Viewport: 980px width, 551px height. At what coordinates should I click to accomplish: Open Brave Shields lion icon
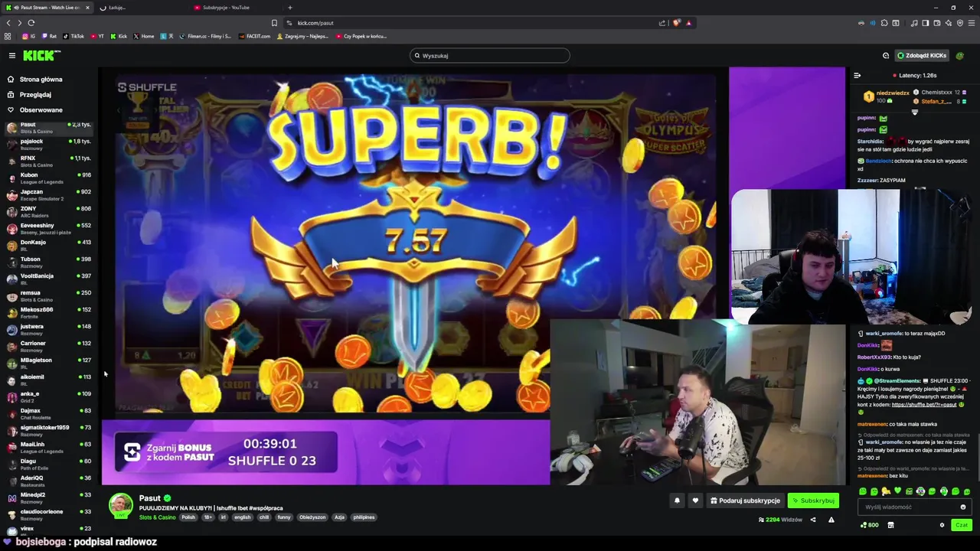676,23
